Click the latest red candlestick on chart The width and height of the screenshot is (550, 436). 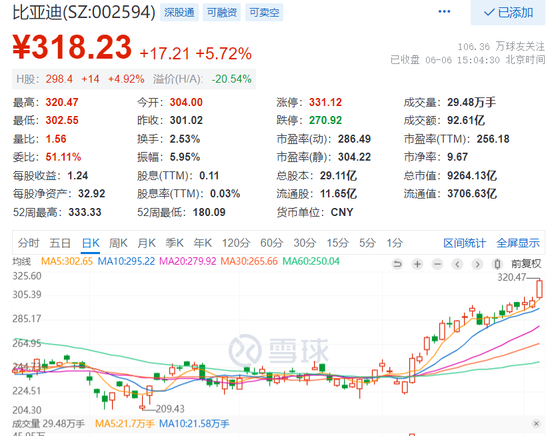click(x=539, y=289)
